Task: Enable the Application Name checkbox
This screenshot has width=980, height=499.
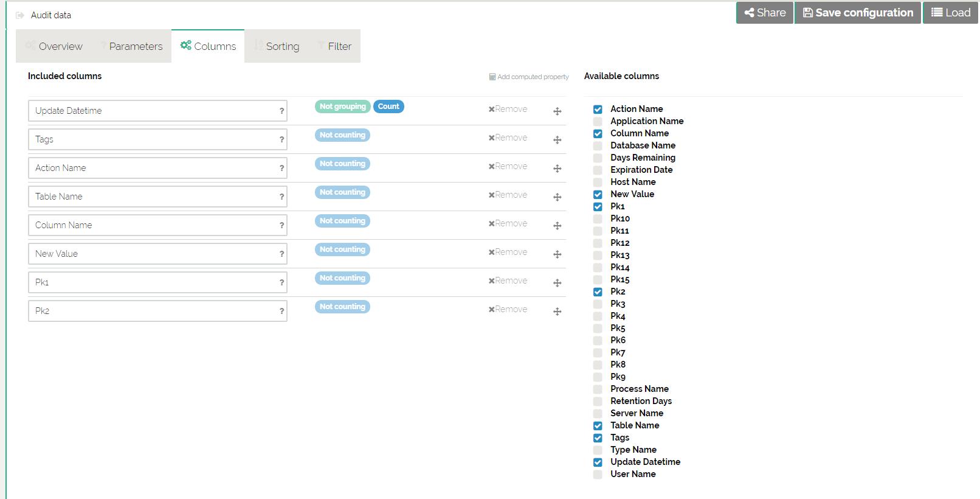Action: pyautogui.click(x=598, y=122)
